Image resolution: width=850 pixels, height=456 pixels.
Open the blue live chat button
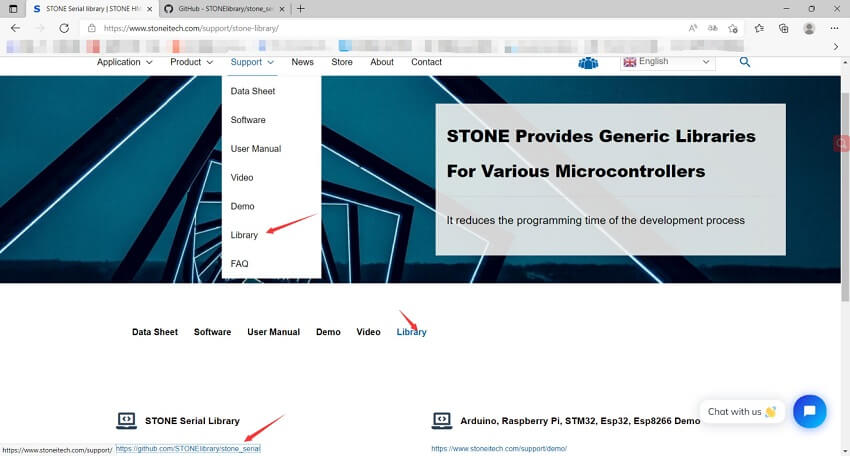[809, 411]
